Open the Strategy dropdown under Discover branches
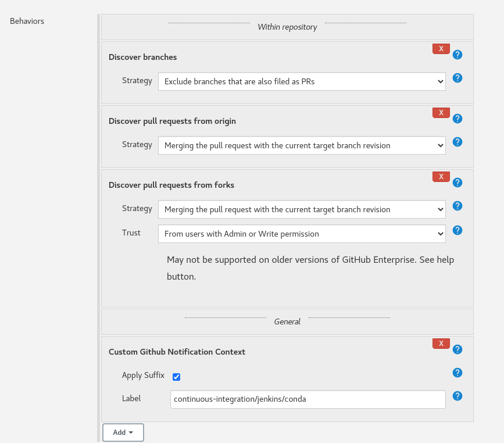This screenshot has width=504, height=443. [302, 81]
